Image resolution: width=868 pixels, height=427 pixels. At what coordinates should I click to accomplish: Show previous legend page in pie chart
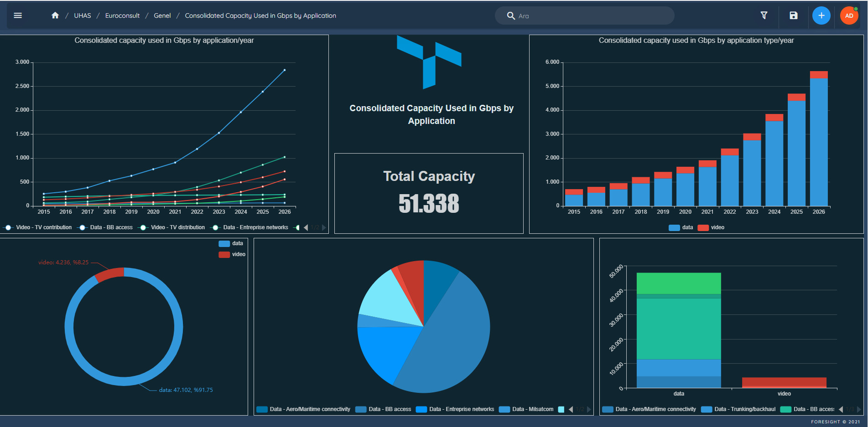pos(571,409)
